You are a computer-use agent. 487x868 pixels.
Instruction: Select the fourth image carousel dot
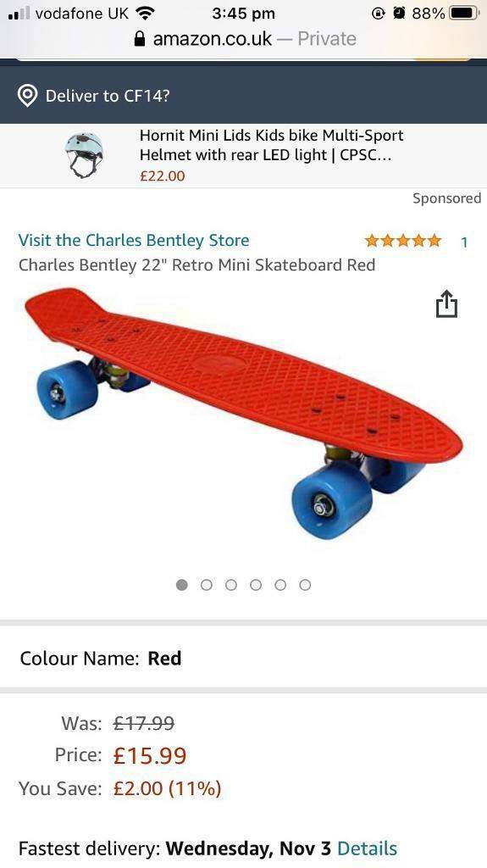coord(256,585)
